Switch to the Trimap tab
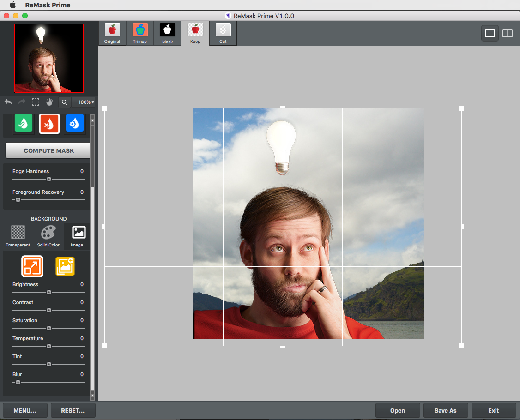The width and height of the screenshot is (520, 420). coord(140,33)
